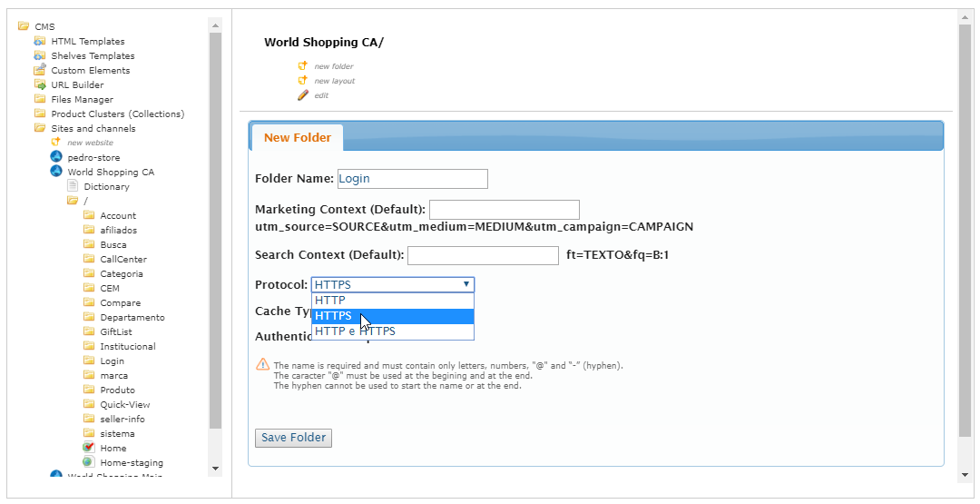Click the pencil edit icon

pos(303,94)
